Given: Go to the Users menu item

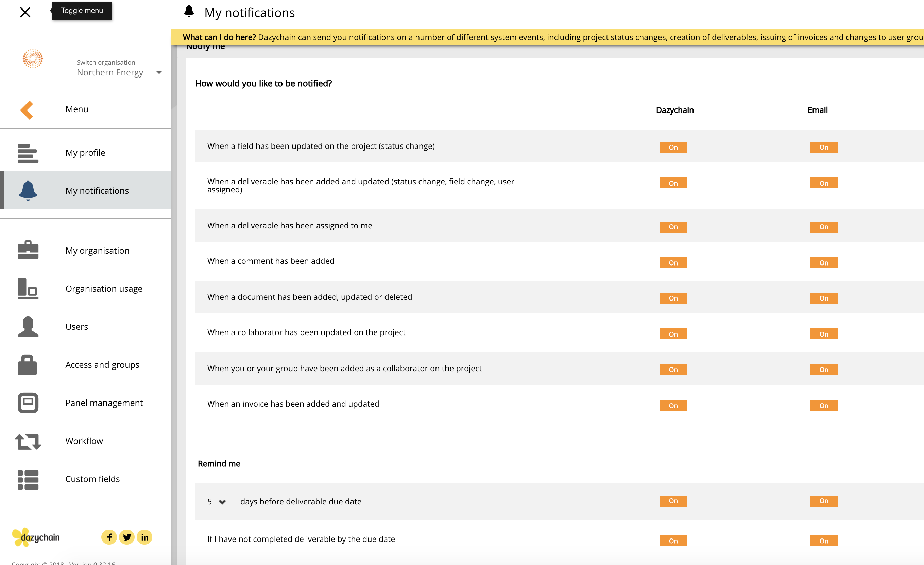Looking at the screenshot, I should pos(76,327).
